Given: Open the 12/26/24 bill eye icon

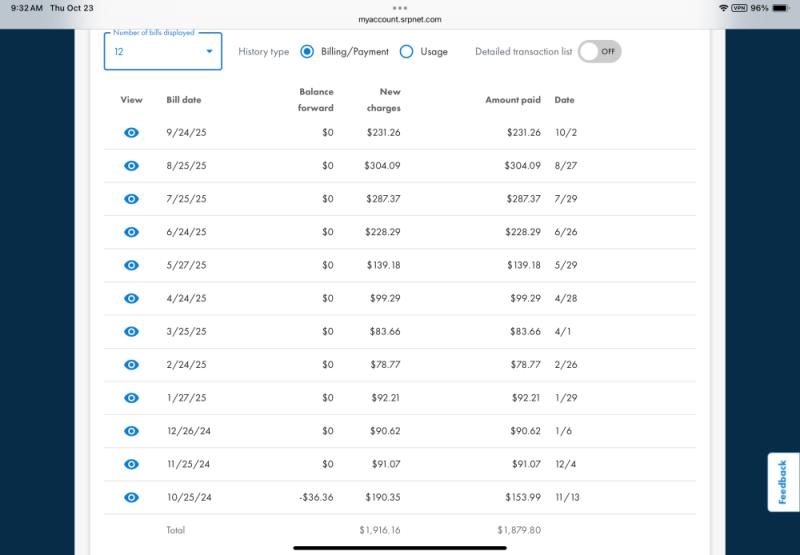Looking at the screenshot, I should [131, 431].
